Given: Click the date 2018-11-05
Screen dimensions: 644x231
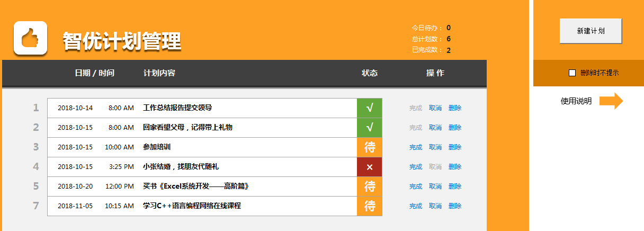Looking at the screenshot, I should (75, 206).
